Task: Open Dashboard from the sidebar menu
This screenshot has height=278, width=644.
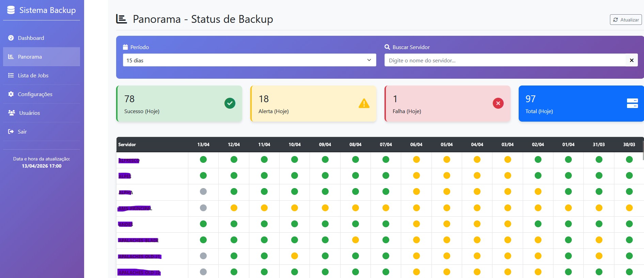Action: (x=42, y=38)
